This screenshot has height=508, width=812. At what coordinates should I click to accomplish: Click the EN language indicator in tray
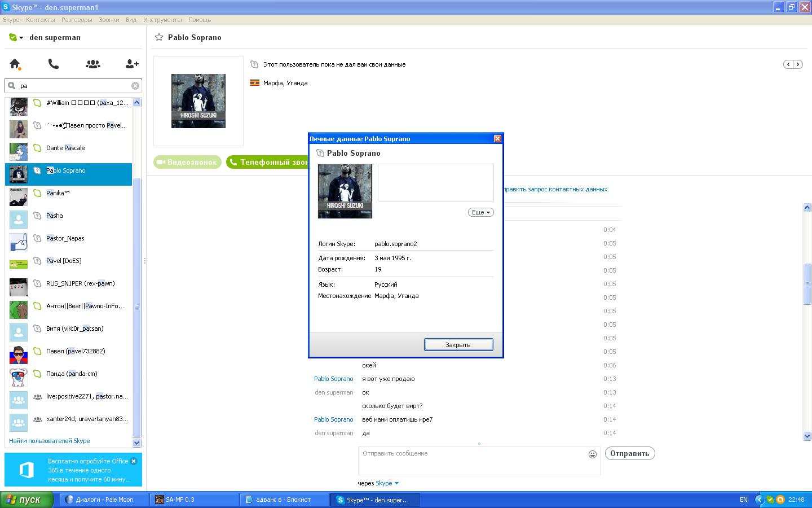pos(744,500)
